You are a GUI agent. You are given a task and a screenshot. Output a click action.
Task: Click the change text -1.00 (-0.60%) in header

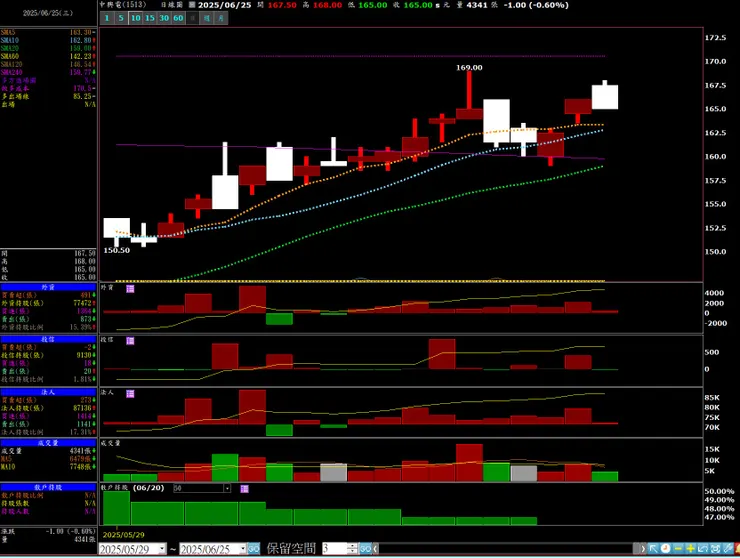(x=536, y=5)
